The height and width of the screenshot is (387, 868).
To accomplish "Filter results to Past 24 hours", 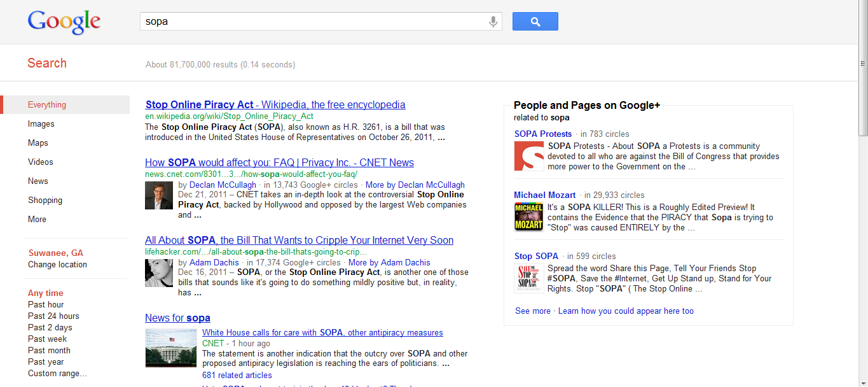I will coord(53,316).
